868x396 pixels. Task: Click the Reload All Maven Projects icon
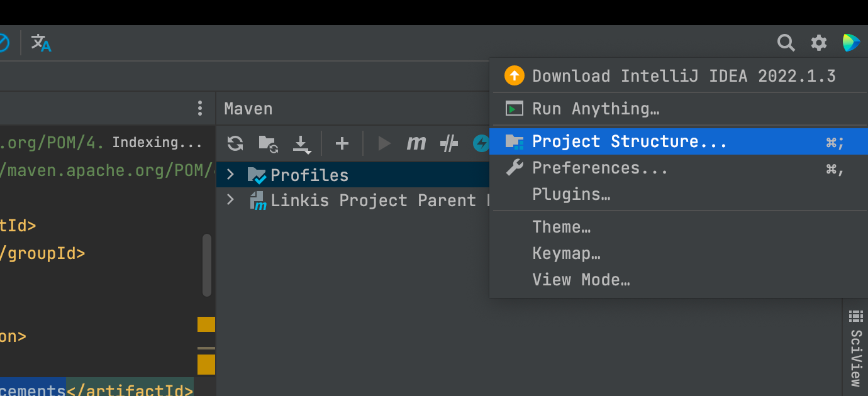235,143
